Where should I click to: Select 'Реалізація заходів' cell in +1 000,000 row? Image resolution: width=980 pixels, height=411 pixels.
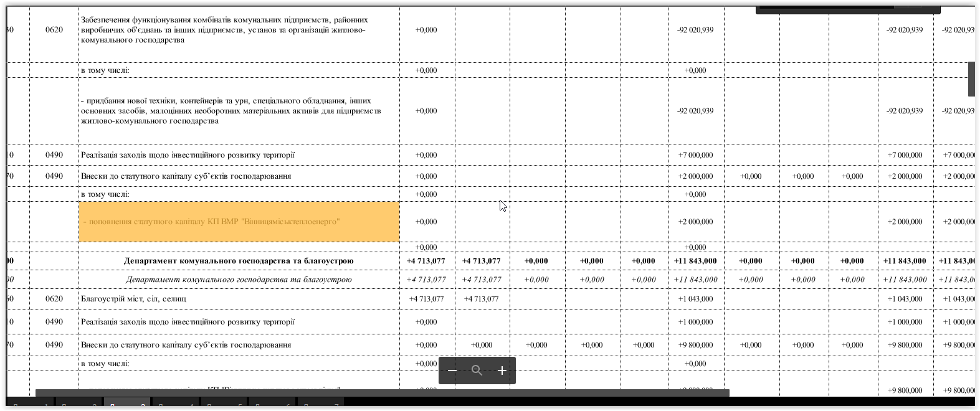click(x=239, y=322)
